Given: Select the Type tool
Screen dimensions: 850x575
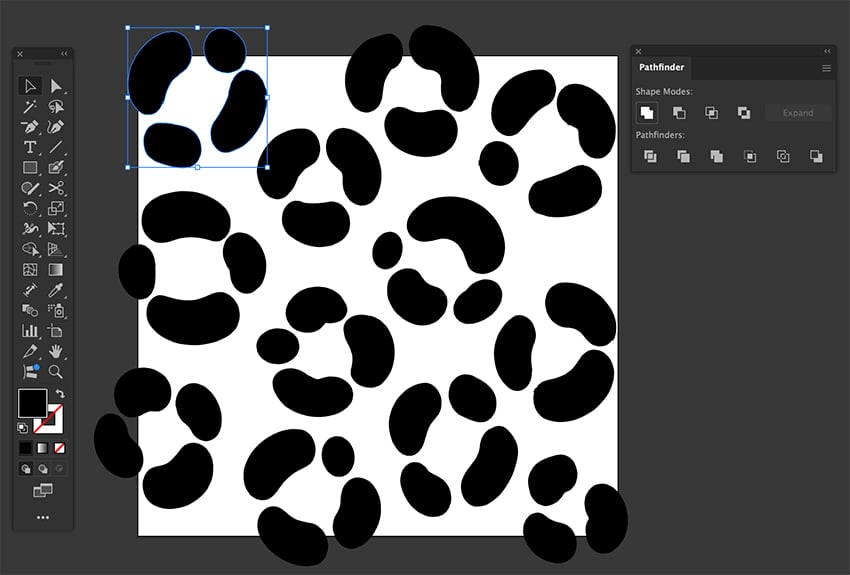Looking at the screenshot, I should tap(30, 147).
